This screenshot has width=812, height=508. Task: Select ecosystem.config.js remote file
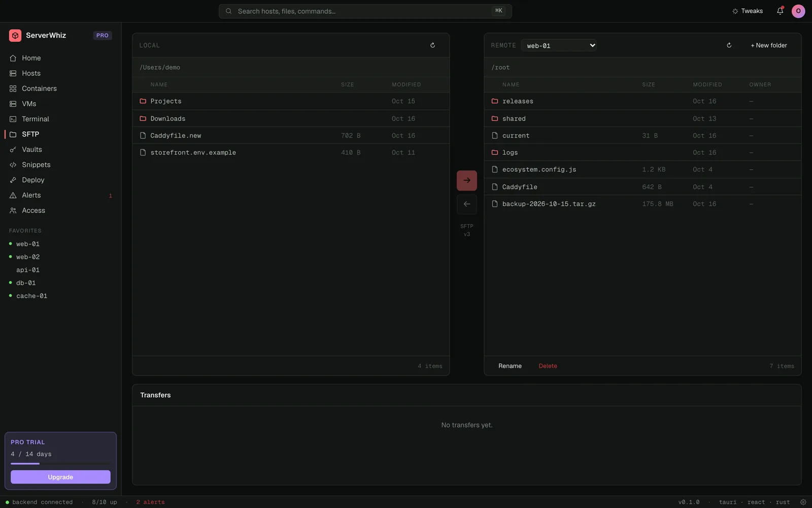pos(642,170)
